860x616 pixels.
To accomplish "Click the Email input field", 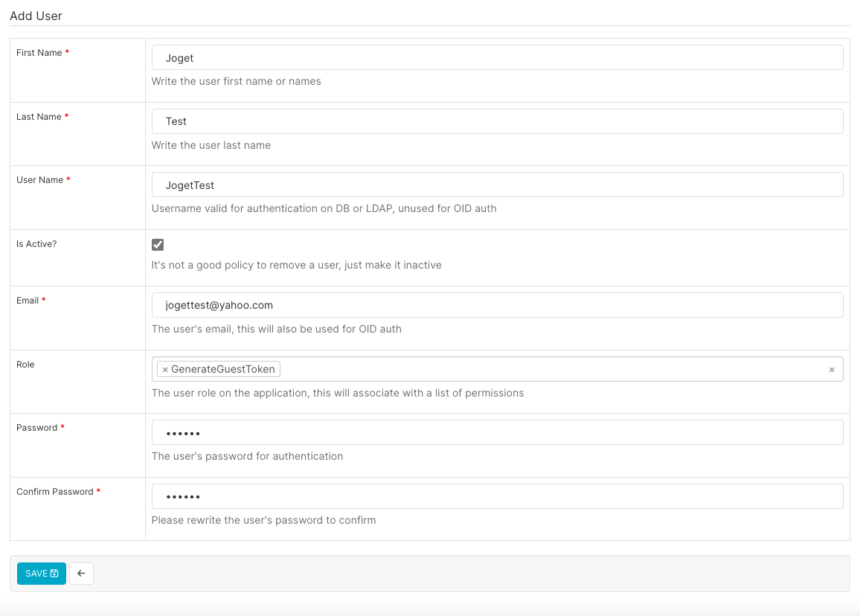I will tap(497, 305).
